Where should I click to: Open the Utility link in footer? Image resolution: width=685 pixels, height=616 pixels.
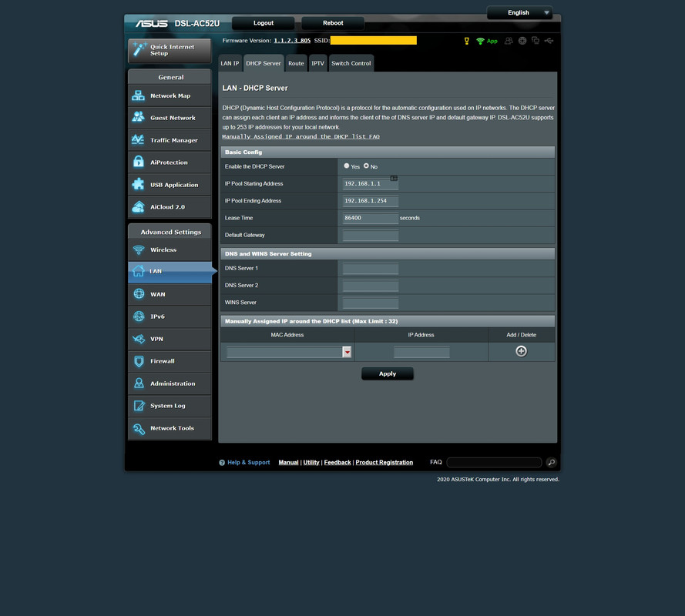tap(311, 462)
